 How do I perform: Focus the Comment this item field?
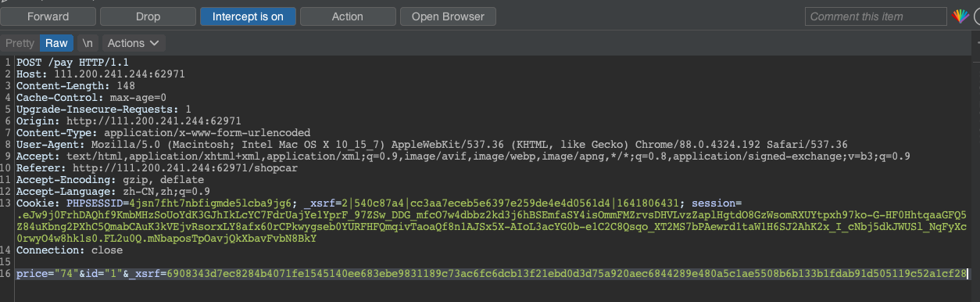tap(876, 16)
